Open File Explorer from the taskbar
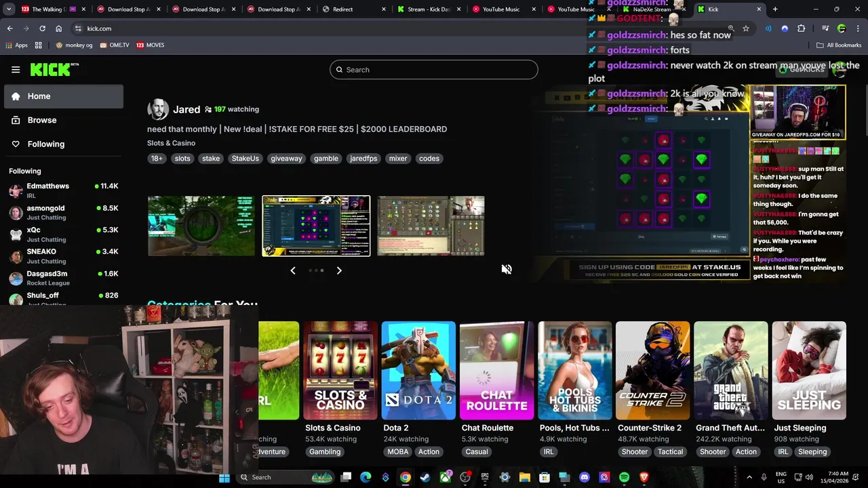Image resolution: width=868 pixels, height=488 pixels. [525, 477]
